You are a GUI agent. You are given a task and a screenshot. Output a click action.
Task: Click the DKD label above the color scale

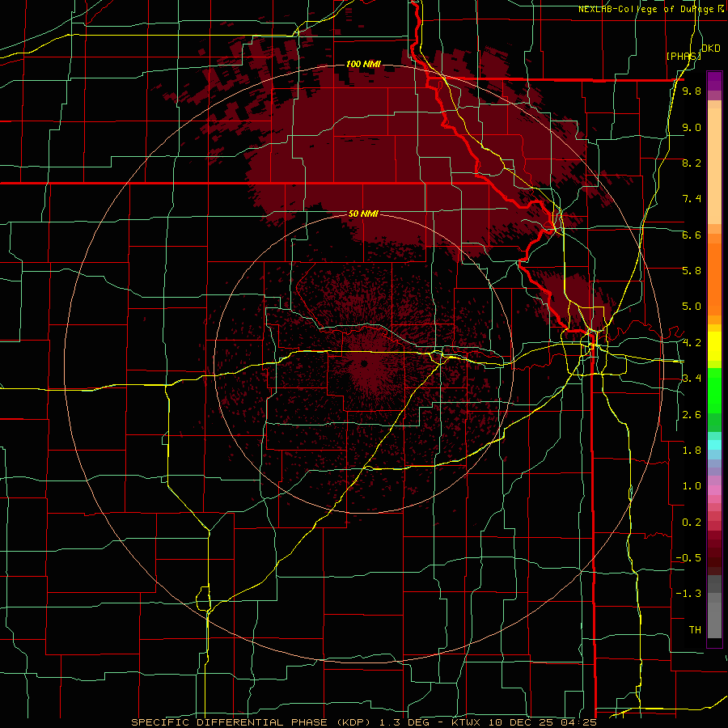tap(711, 49)
